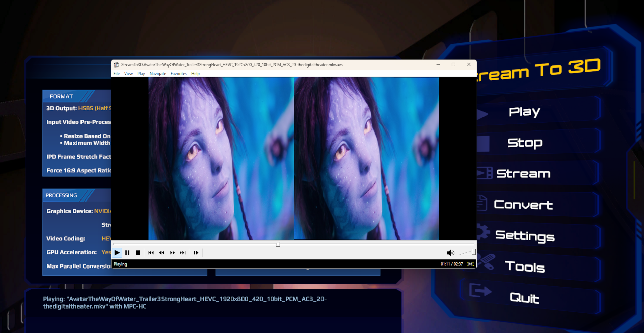This screenshot has width=644, height=333.
Task: Skip to previous with the MPC-HC skip-back icon
Action: (x=151, y=253)
